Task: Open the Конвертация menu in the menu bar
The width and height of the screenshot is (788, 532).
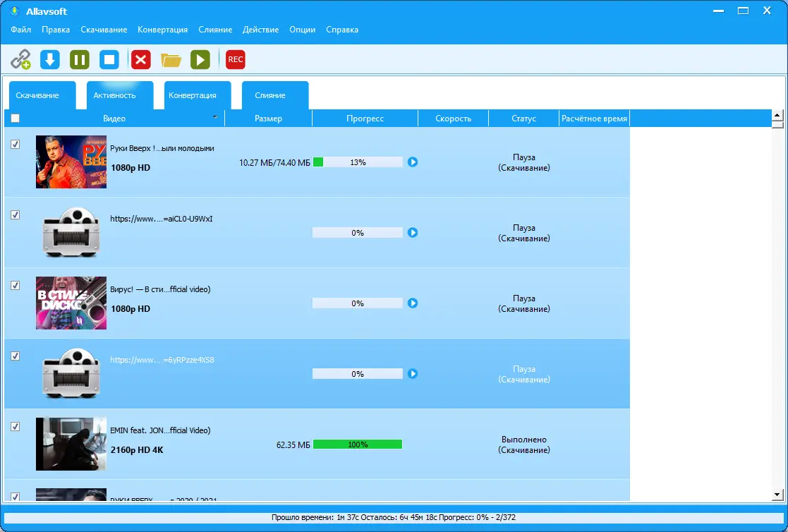Action: [x=162, y=30]
